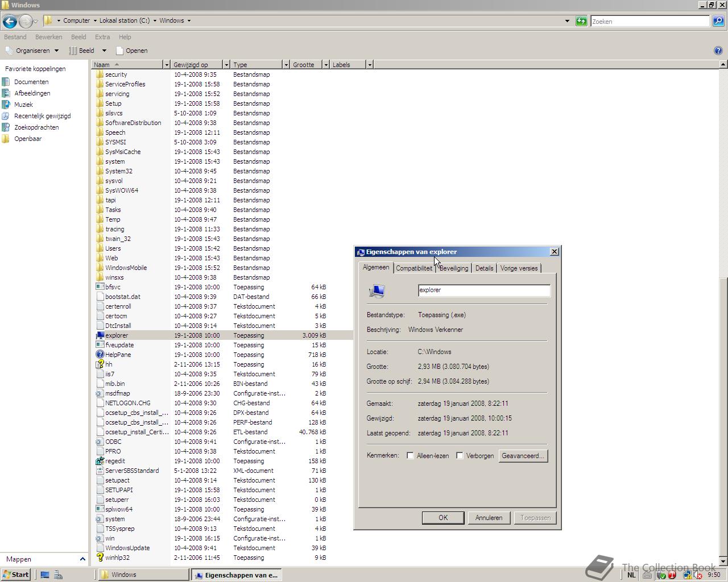Image resolution: width=728 pixels, height=582 pixels.
Task: Click the Openen toolbar button
Action: pyautogui.click(x=132, y=51)
